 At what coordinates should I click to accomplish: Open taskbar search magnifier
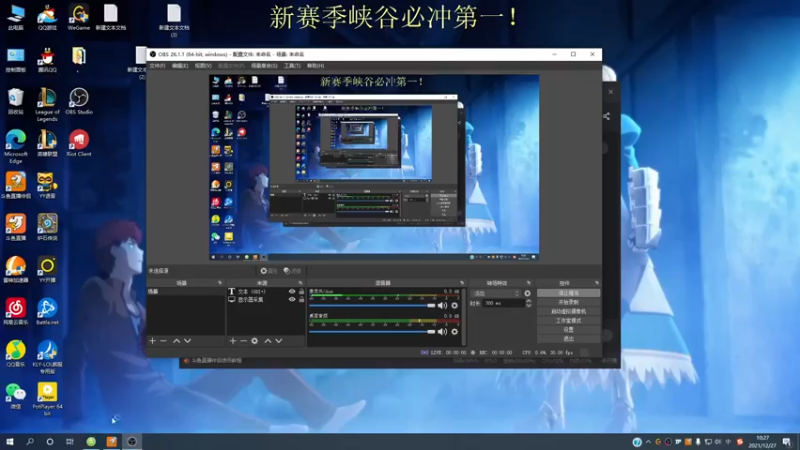tap(30, 441)
